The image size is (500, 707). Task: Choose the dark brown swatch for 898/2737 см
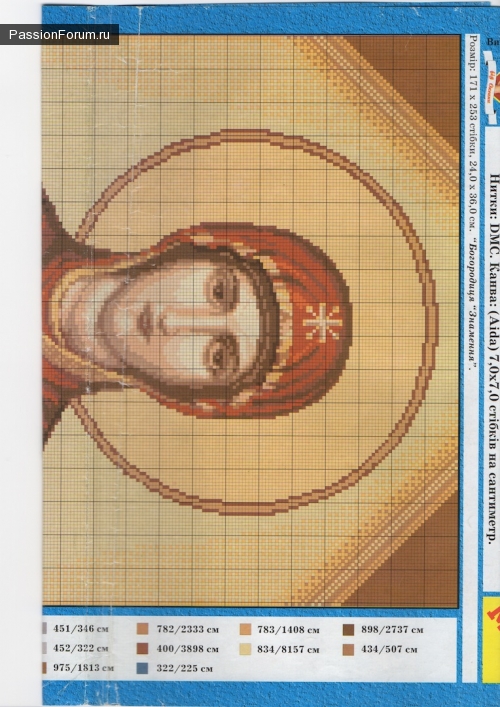tap(348, 630)
